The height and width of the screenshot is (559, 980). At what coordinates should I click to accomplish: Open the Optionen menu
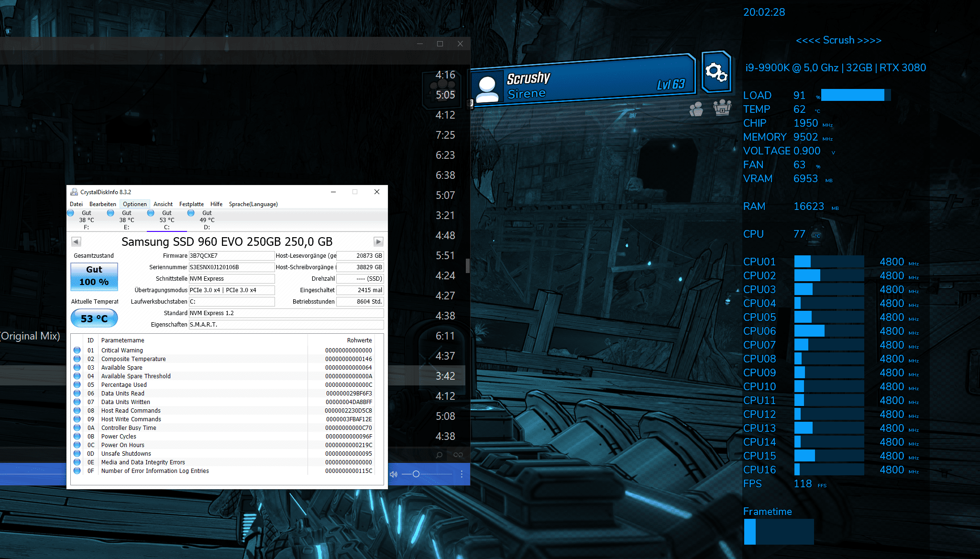click(x=135, y=204)
